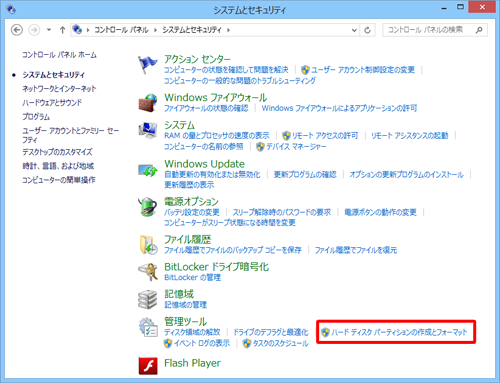Image resolution: width=500 pixels, height=383 pixels.
Task: Go forward with the forward arrow
Action: coord(34,30)
